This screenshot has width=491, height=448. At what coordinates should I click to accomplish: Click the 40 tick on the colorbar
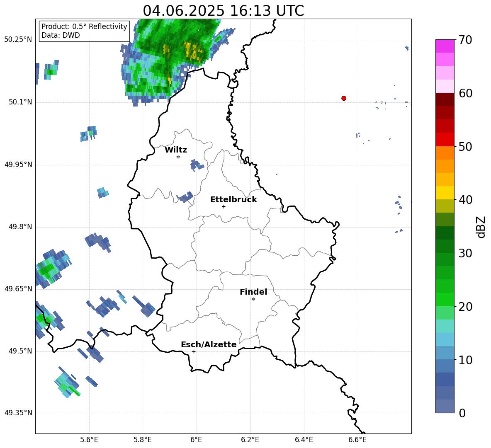465,200
